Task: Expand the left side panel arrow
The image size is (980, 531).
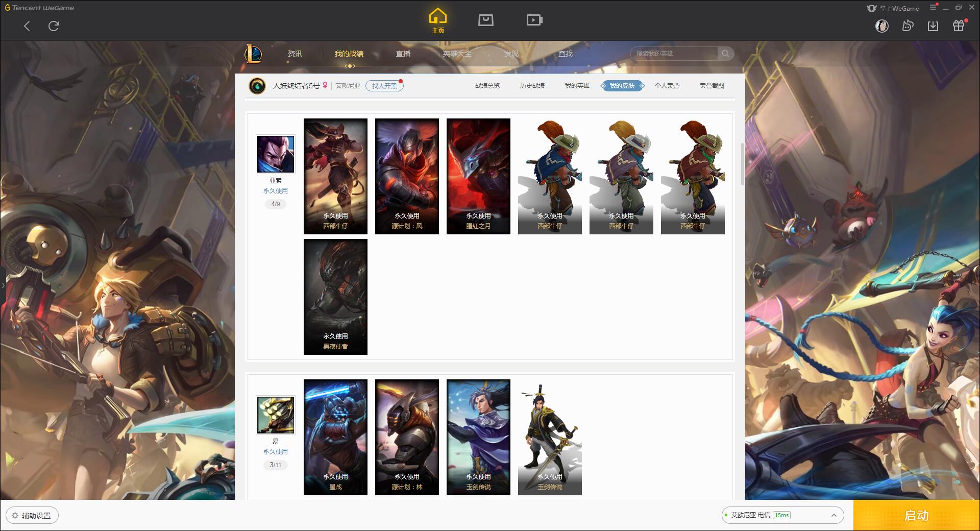Action: click(3, 285)
